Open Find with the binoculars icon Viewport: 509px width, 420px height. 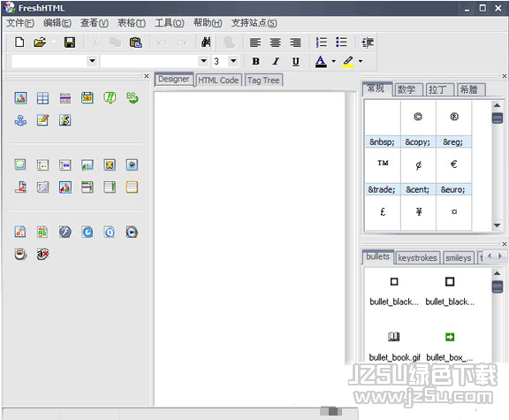[x=206, y=42]
